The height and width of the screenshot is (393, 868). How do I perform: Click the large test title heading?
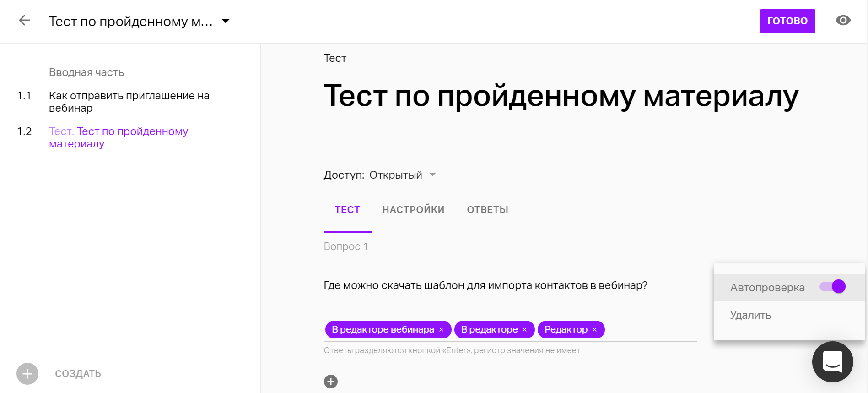(561, 96)
